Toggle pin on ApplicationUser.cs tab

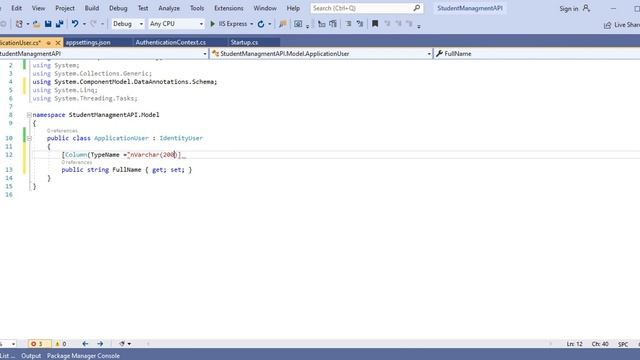(49, 43)
